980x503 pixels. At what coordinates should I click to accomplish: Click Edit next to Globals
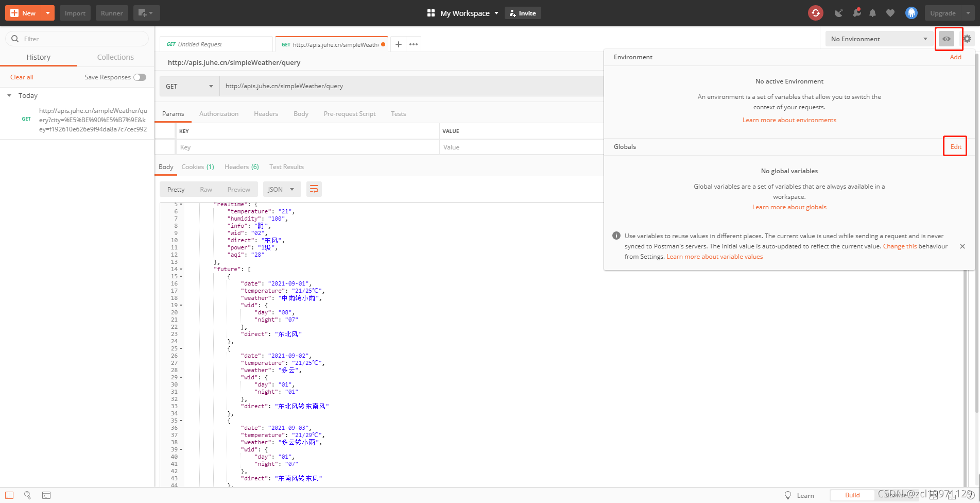point(956,147)
